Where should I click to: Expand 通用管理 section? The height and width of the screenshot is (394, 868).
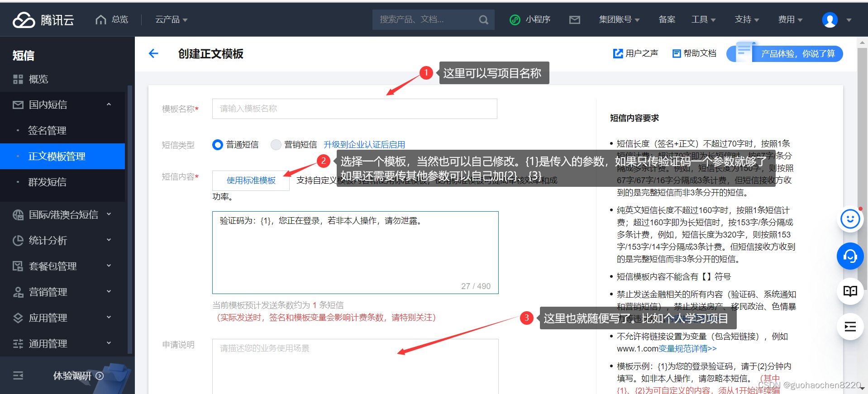click(62, 343)
